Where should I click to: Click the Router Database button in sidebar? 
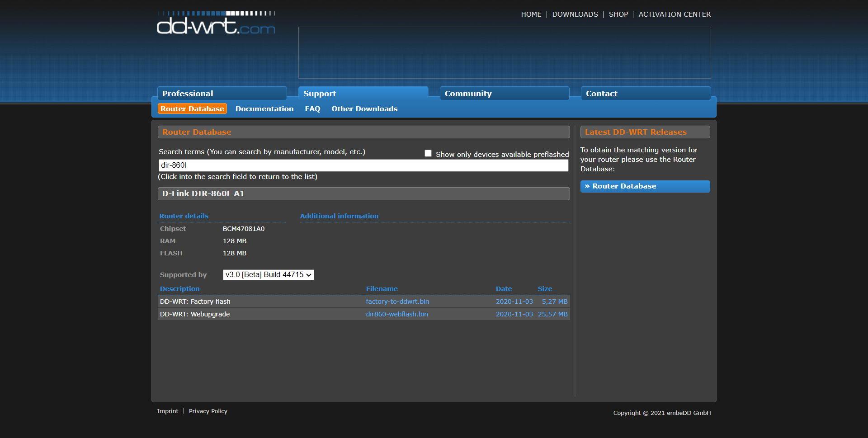pyautogui.click(x=645, y=186)
